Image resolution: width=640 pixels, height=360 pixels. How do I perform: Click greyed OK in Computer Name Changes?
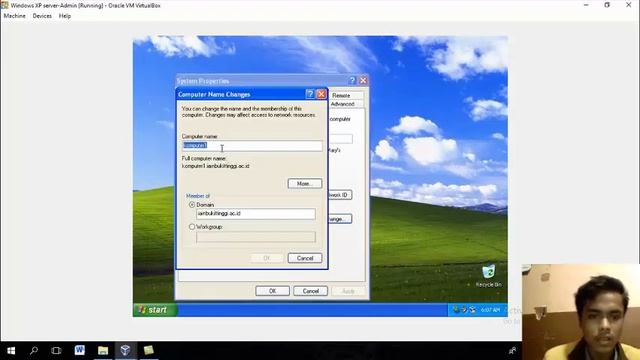[267, 258]
